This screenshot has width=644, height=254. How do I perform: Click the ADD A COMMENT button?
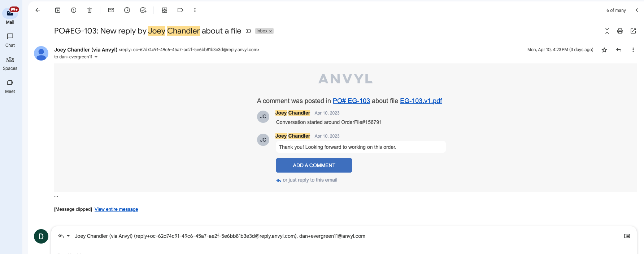point(314,165)
